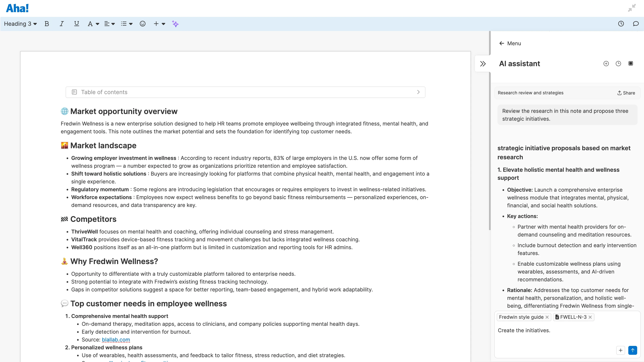Open the blallab.com source link
The image size is (644, 362).
tap(116, 339)
